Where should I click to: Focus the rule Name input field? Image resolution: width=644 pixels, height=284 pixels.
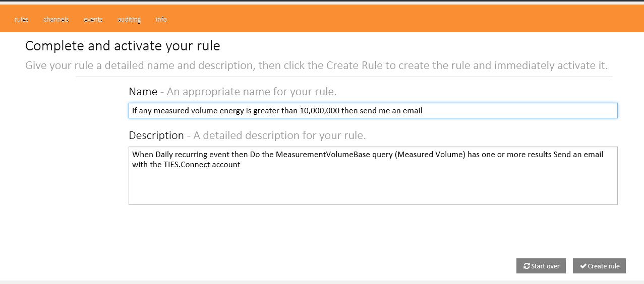tap(504, 111)
